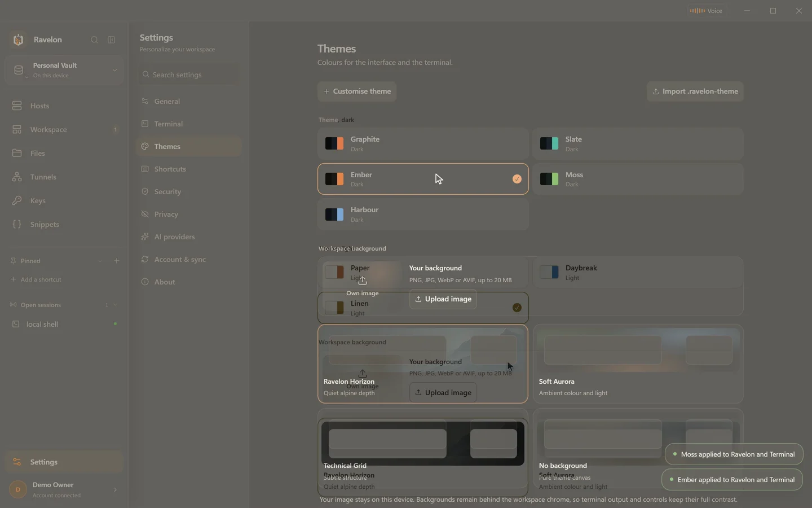Open the Account & sync tab

pyautogui.click(x=189, y=259)
